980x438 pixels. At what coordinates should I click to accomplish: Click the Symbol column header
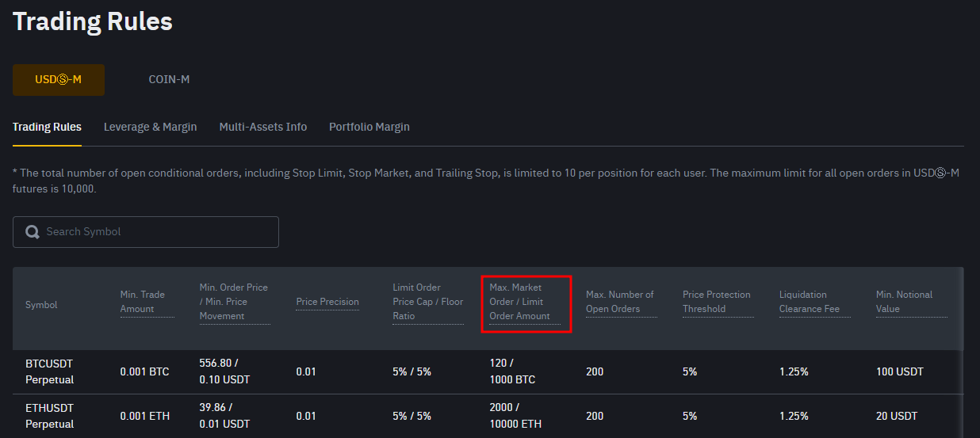41,305
